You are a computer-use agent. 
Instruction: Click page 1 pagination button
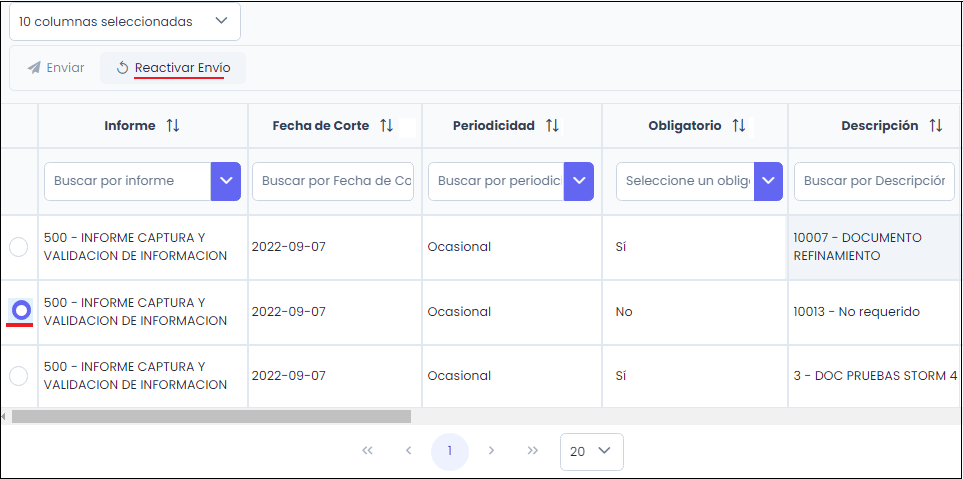point(450,451)
